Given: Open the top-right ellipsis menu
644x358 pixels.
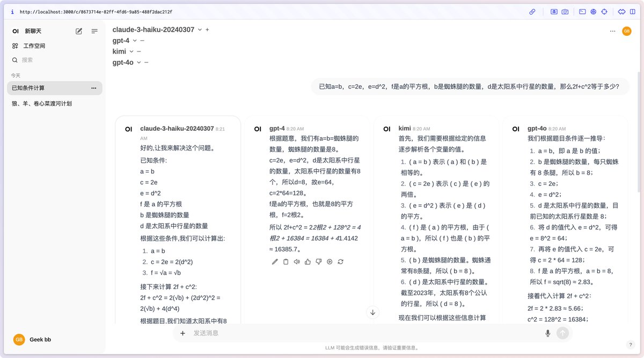Looking at the screenshot, I should point(612,31).
